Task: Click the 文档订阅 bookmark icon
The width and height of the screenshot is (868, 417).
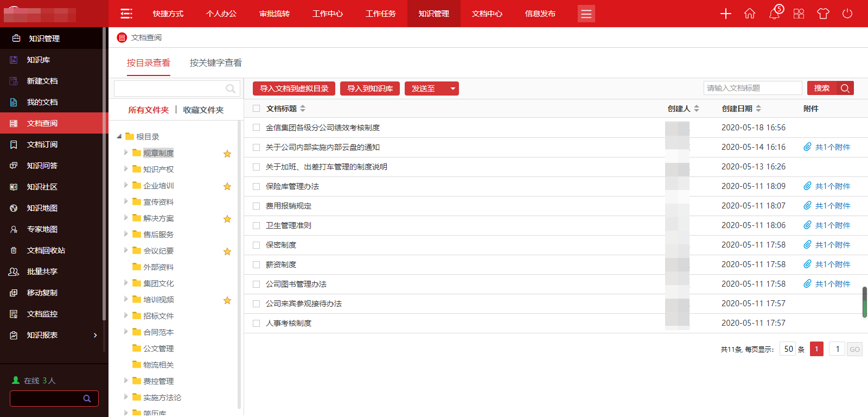Action: tap(14, 144)
